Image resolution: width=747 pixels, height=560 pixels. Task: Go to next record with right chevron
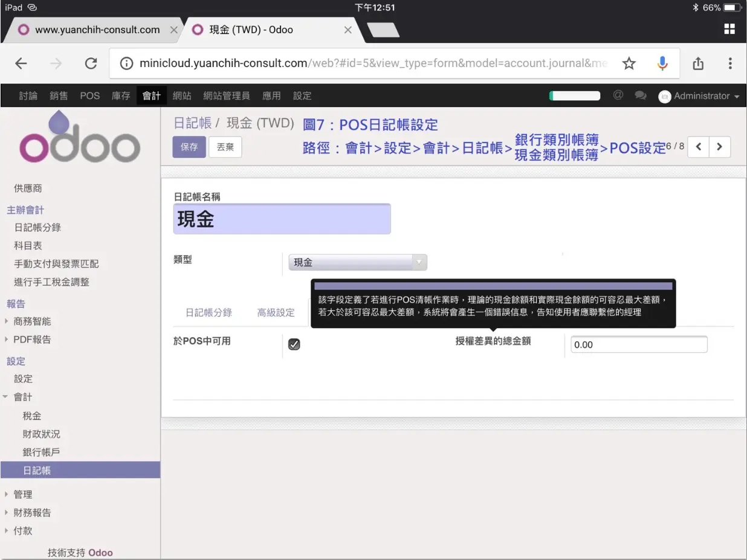719,147
